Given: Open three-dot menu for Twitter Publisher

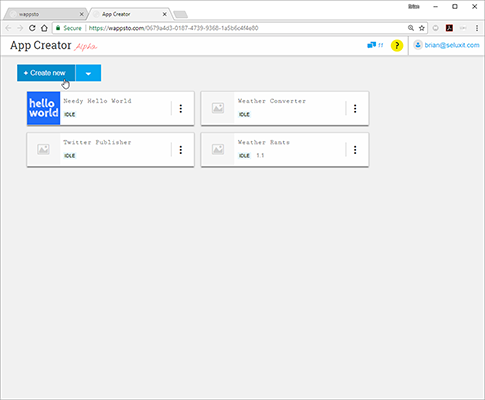Looking at the screenshot, I should [181, 150].
